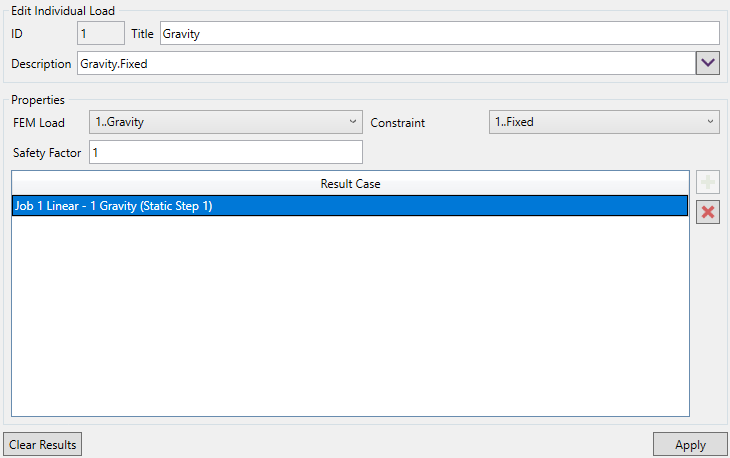730x458 pixels.
Task: Click the read-only ID field
Action: (x=101, y=34)
